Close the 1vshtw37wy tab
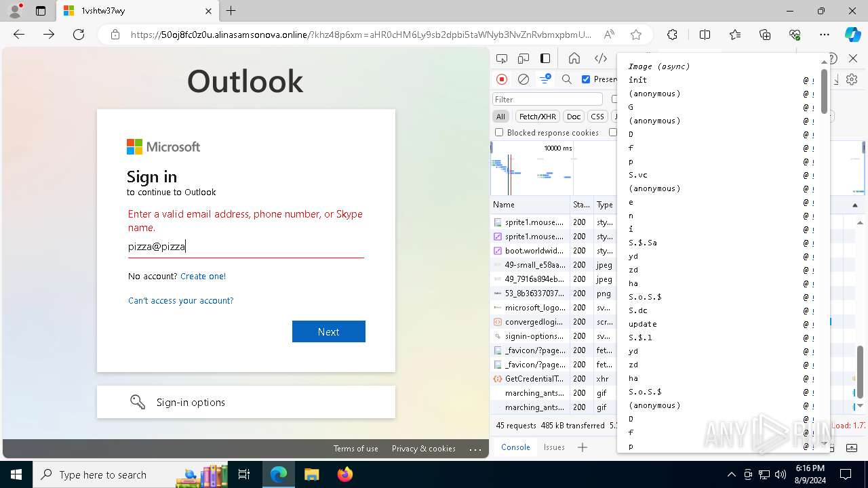The height and width of the screenshot is (488, 868). [x=208, y=11]
